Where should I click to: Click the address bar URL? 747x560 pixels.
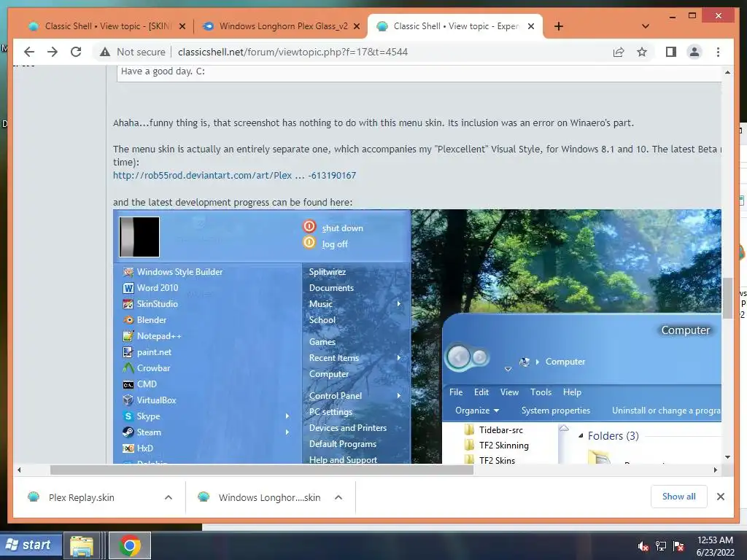tap(293, 52)
